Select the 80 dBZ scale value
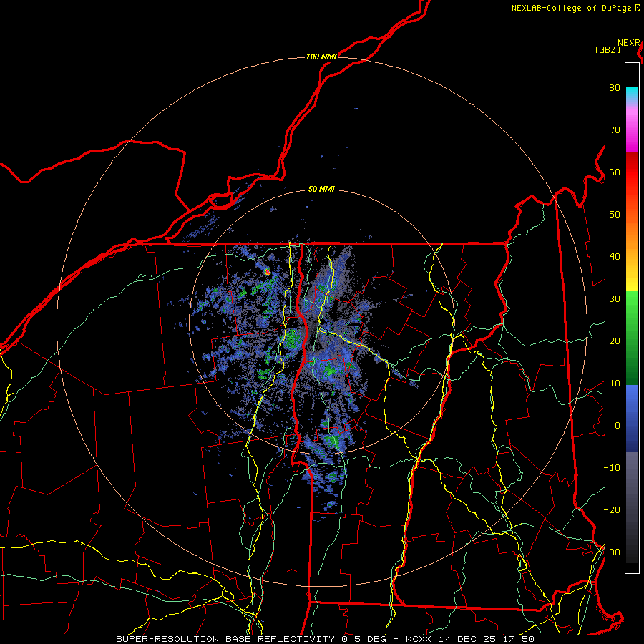The width and height of the screenshot is (644, 644). pos(615,87)
